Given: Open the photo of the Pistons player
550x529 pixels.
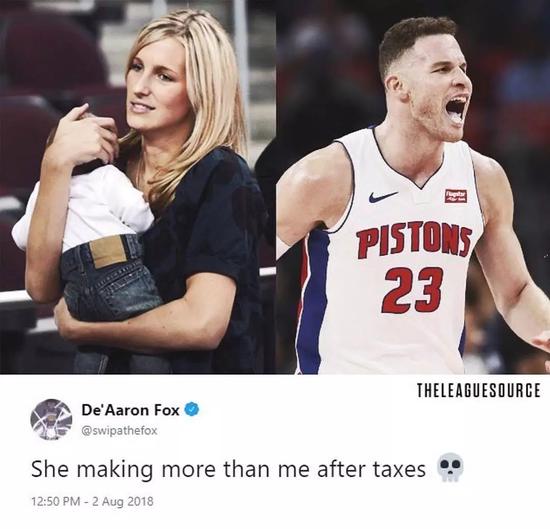Looking at the screenshot, I should pos(413,187).
